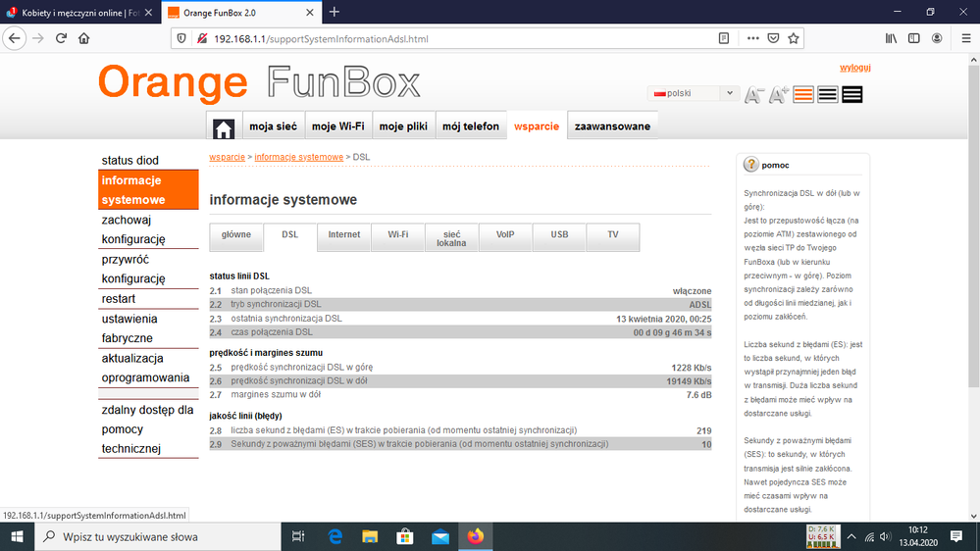This screenshot has width=980, height=551.
Task: Increase font size with A+ icon
Action: (x=779, y=95)
